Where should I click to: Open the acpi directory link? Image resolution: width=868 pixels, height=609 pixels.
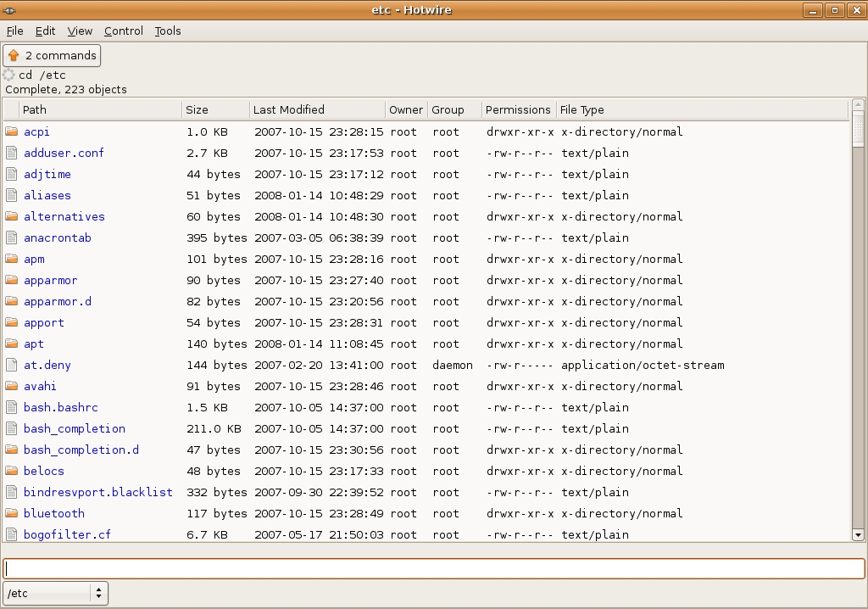tap(36, 131)
